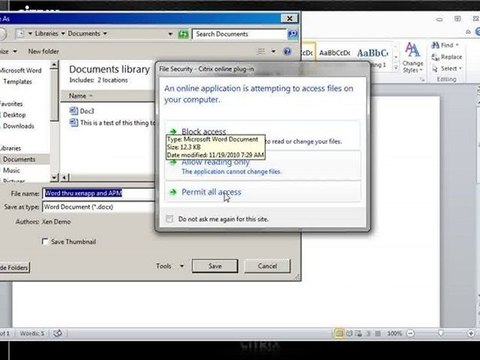
Task: Click the search magnifier icon in Save As
Action: (x=292, y=34)
